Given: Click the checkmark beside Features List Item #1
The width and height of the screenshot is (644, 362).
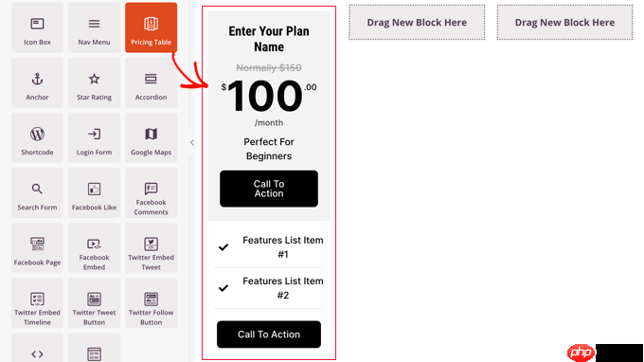Looking at the screenshot, I should pyautogui.click(x=224, y=247).
